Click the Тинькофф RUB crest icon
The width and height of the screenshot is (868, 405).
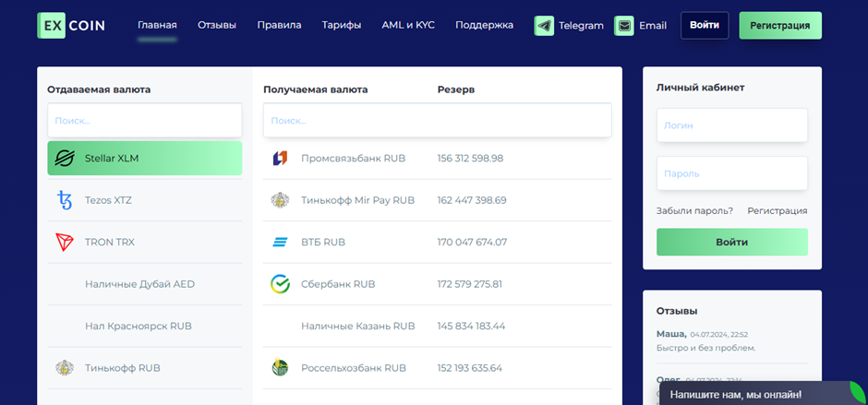pos(65,368)
